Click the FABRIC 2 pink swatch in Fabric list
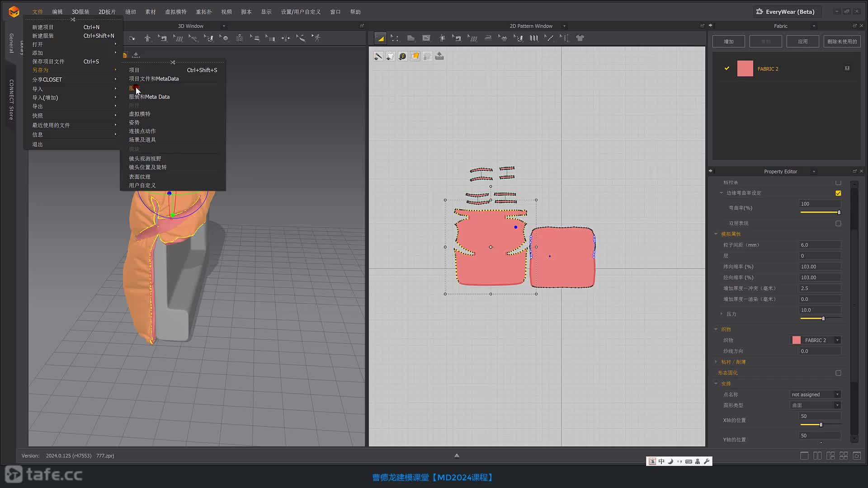Image resolution: width=868 pixels, height=488 pixels. [745, 69]
